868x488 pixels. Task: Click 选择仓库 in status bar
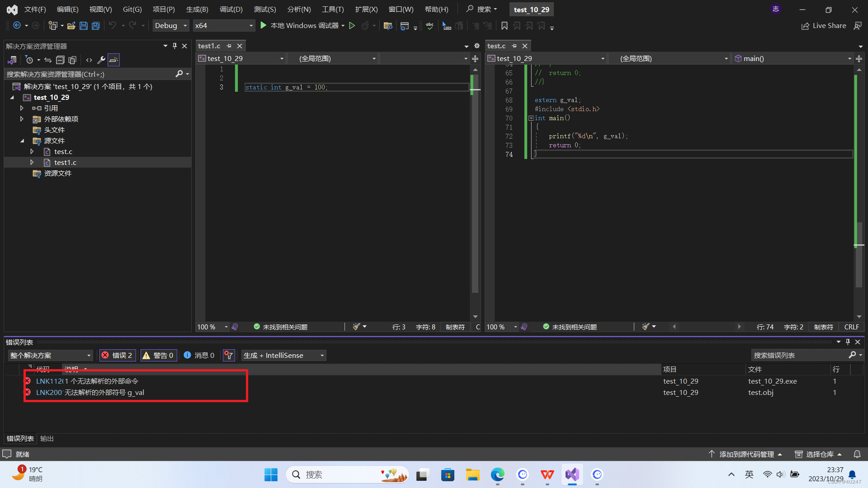pyautogui.click(x=819, y=454)
